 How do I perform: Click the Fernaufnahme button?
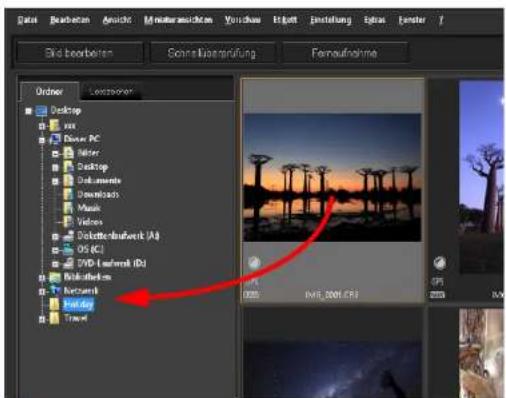coord(345,53)
